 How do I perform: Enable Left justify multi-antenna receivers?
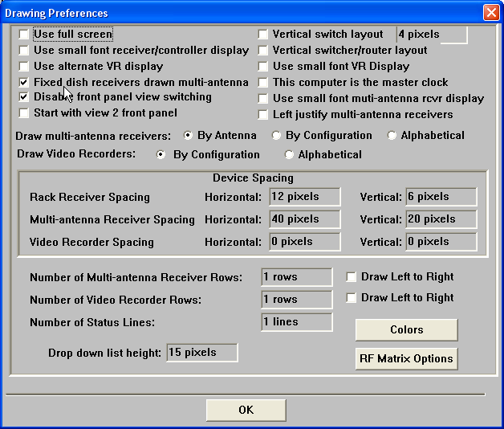point(263,115)
